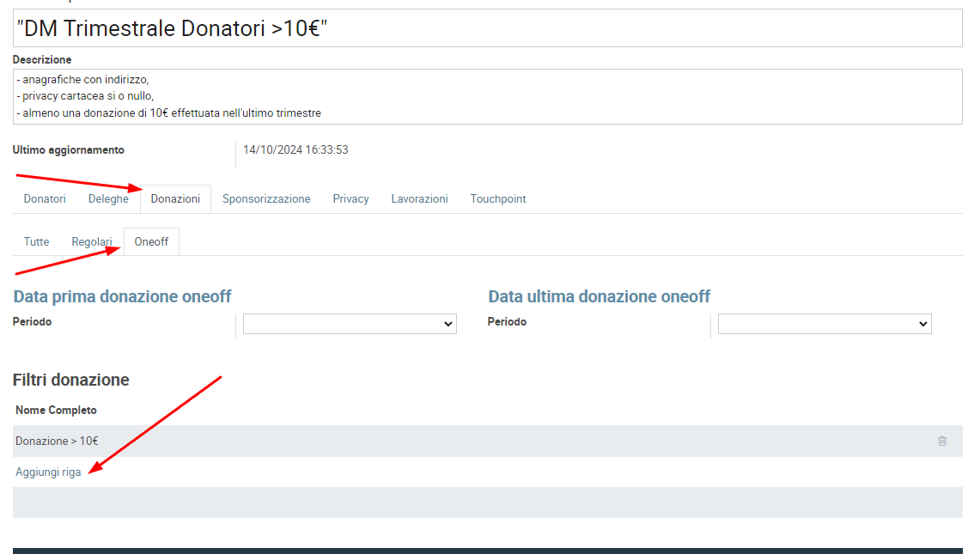The height and width of the screenshot is (560, 974).
Task: Select the Oneoff sub-tab
Action: point(151,242)
